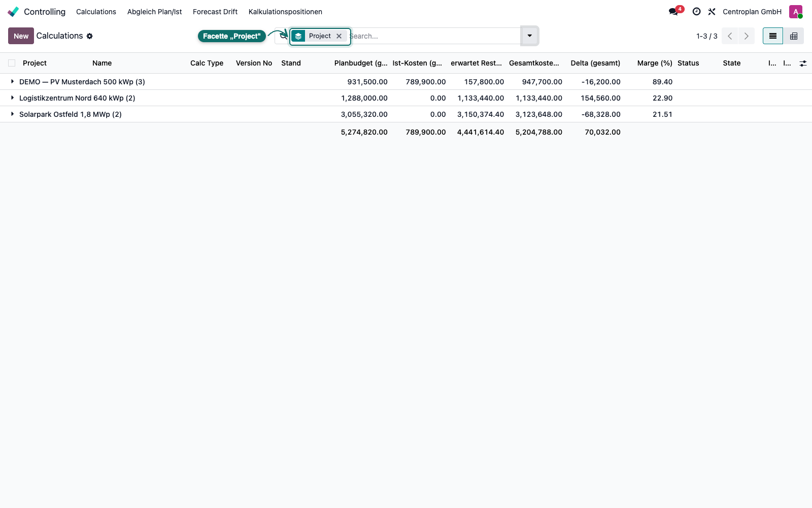This screenshot has width=812, height=508.
Task: Create a New calculation
Action: point(21,36)
